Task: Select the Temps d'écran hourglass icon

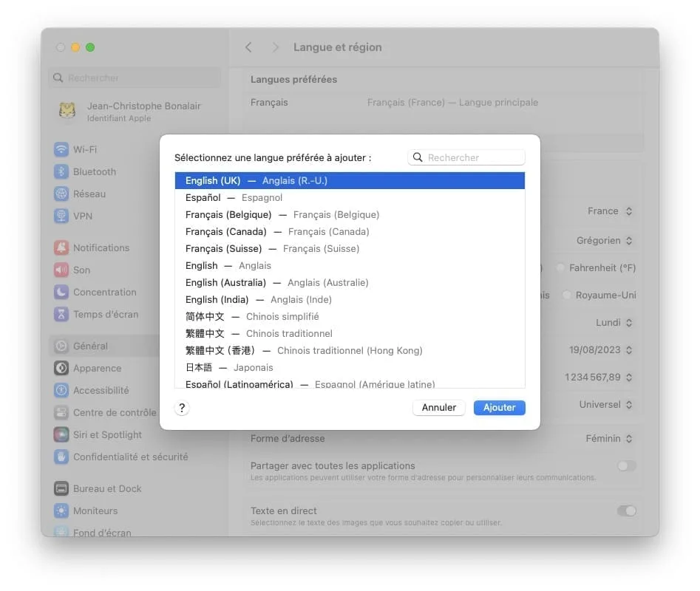Action: pos(61,314)
